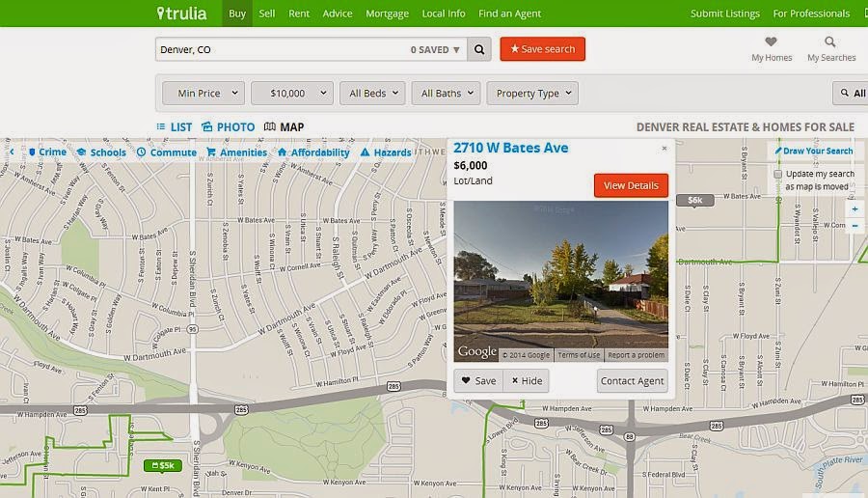Click the $5k map price marker
Image resolution: width=868 pixels, height=498 pixels.
coord(163,465)
